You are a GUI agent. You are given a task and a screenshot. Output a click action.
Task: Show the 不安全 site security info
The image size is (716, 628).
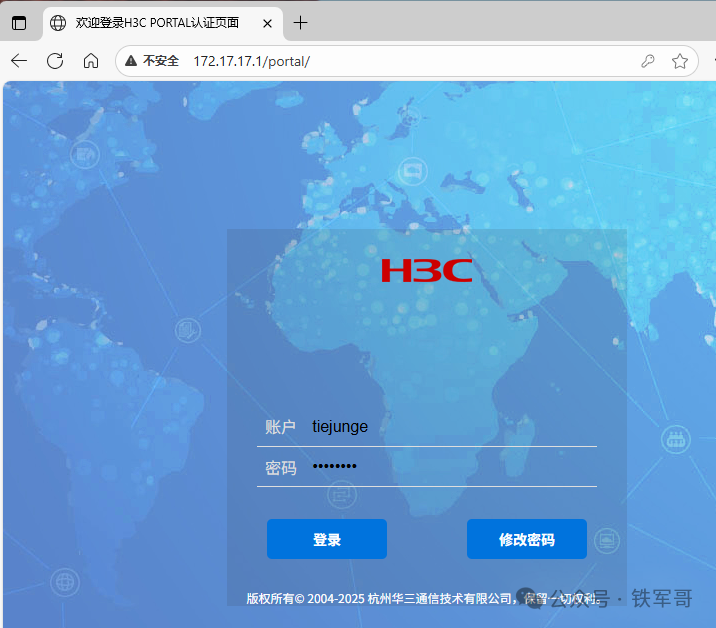(152, 61)
